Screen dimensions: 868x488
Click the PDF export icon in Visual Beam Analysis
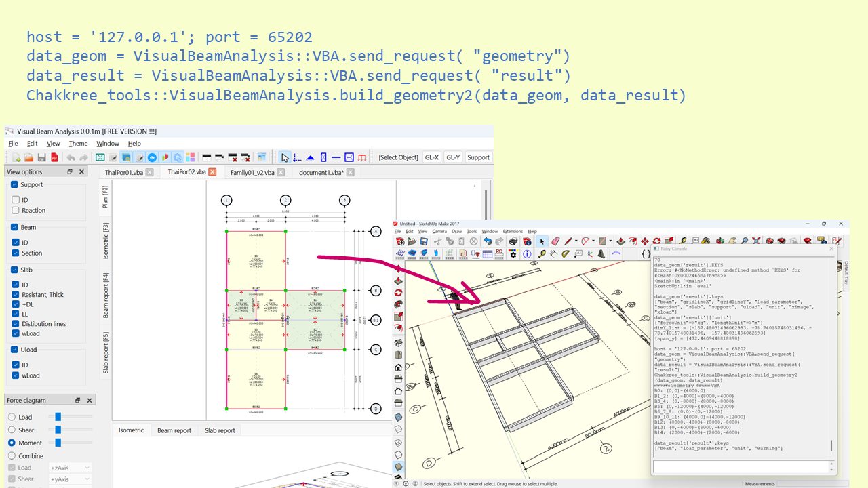(x=54, y=157)
